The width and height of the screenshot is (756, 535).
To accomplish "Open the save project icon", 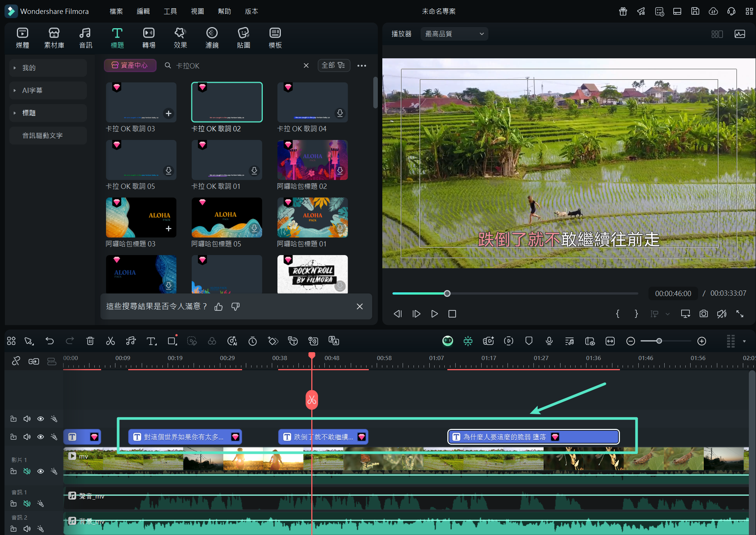I will [695, 11].
